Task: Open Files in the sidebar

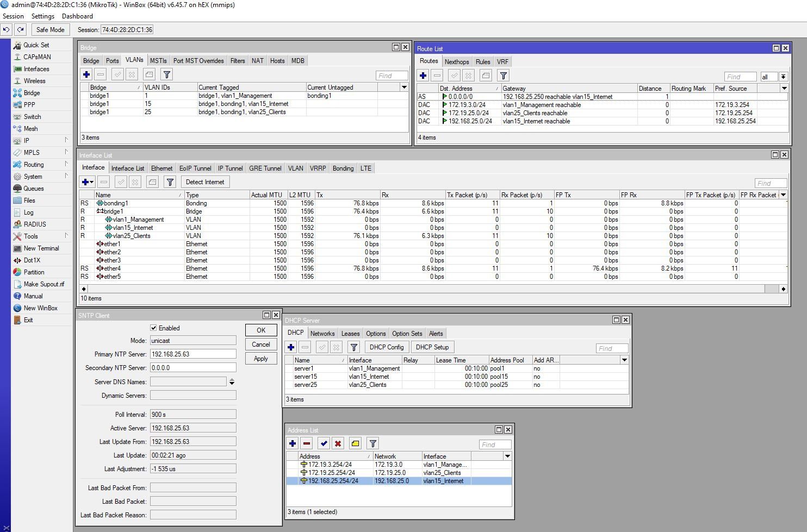Action: click(29, 201)
